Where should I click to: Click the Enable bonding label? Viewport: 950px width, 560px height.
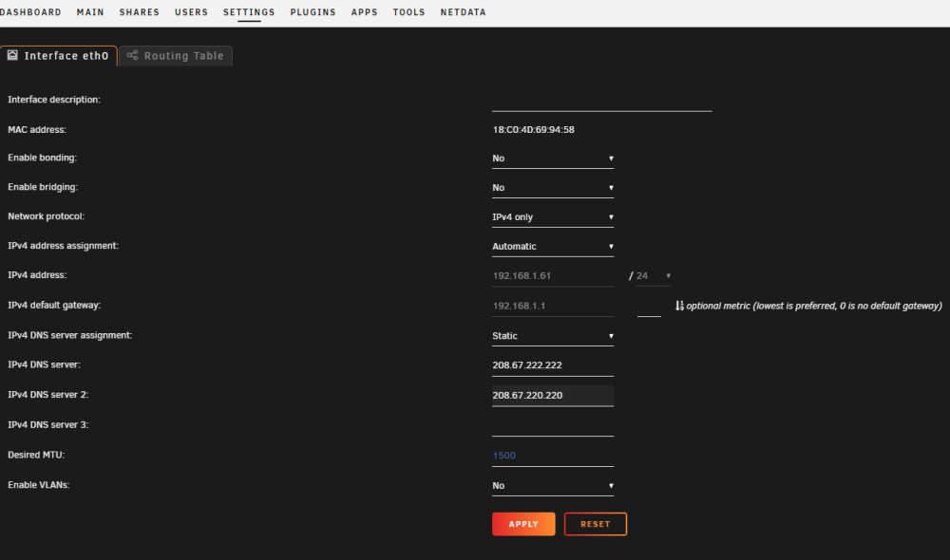tap(43, 158)
